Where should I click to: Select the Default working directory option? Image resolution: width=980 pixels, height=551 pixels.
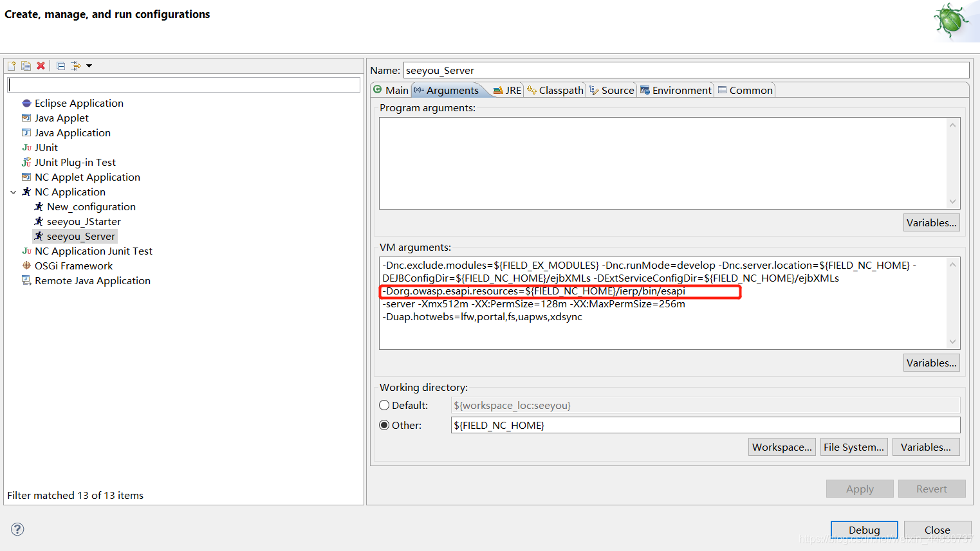coord(384,405)
